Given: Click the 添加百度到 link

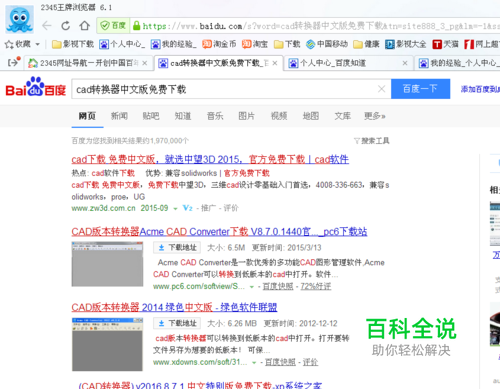Looking at the screenshot, I should coord(480,89).
